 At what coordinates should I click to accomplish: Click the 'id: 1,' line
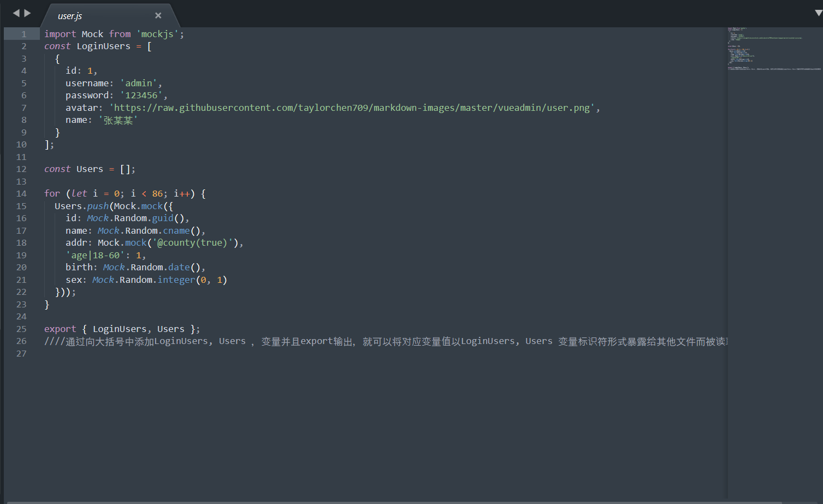(81, 71)
